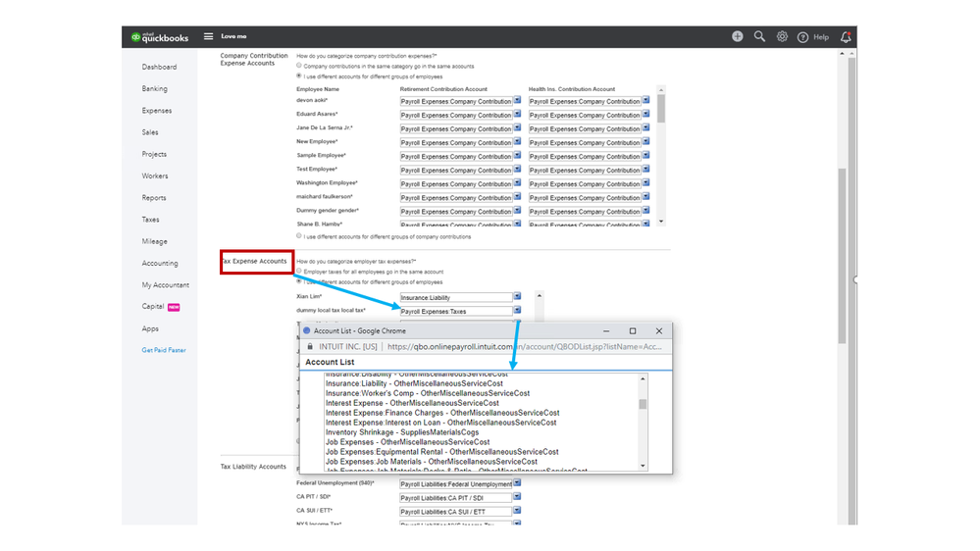Select different accounts for groups of contributions

click(299, 235)
